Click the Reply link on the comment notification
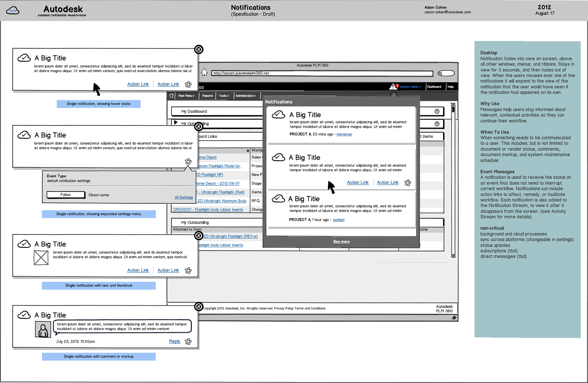Image resolution: width=588 pixels, height=383 pixels. (x=175, y=341)
